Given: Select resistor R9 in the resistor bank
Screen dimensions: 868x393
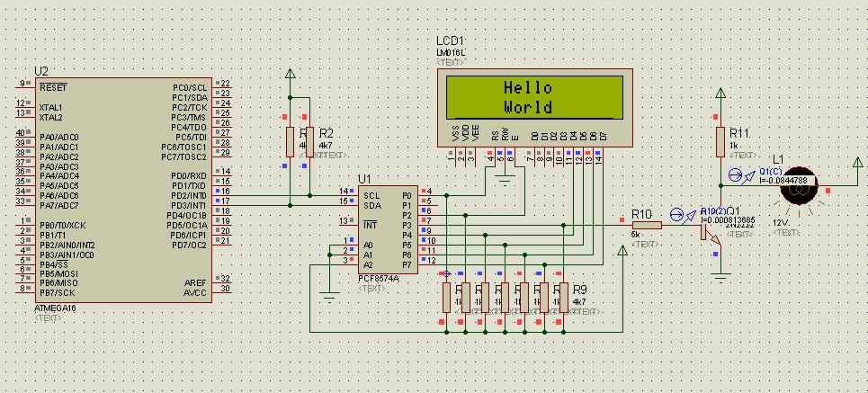Looking at the screenshot, I should point(564,298).
